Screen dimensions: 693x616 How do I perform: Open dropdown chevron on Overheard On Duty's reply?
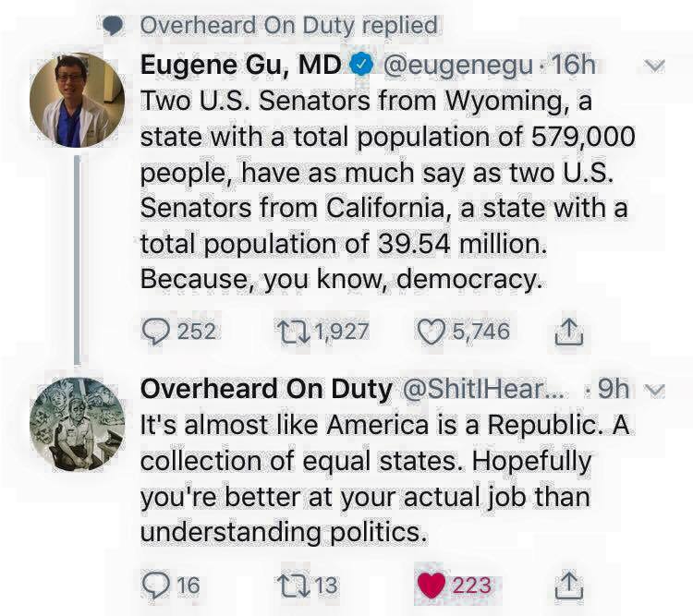point(654,391)
